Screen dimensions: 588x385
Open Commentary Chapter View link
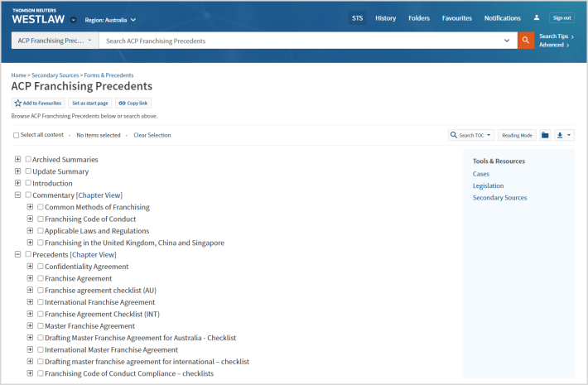point(99,195)
